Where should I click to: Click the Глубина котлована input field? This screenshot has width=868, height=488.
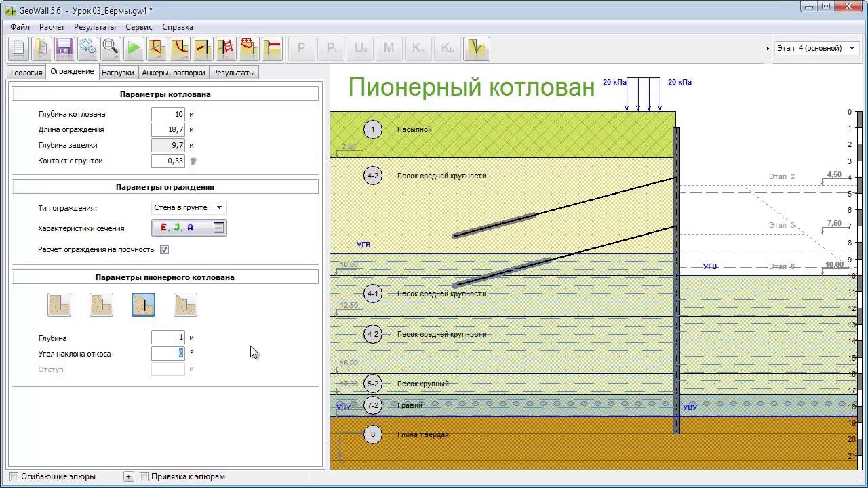pos(168,114)
